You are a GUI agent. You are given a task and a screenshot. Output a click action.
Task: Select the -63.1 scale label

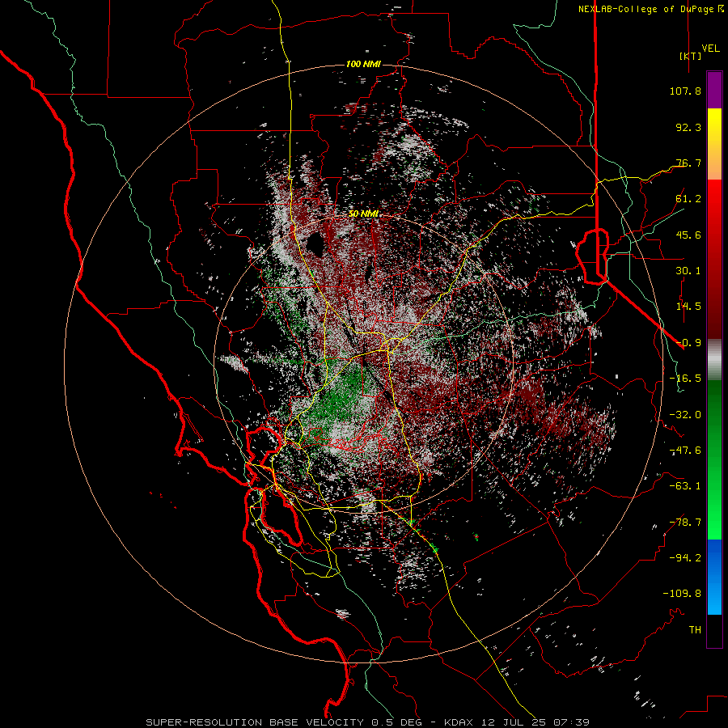tap(685, 486)
